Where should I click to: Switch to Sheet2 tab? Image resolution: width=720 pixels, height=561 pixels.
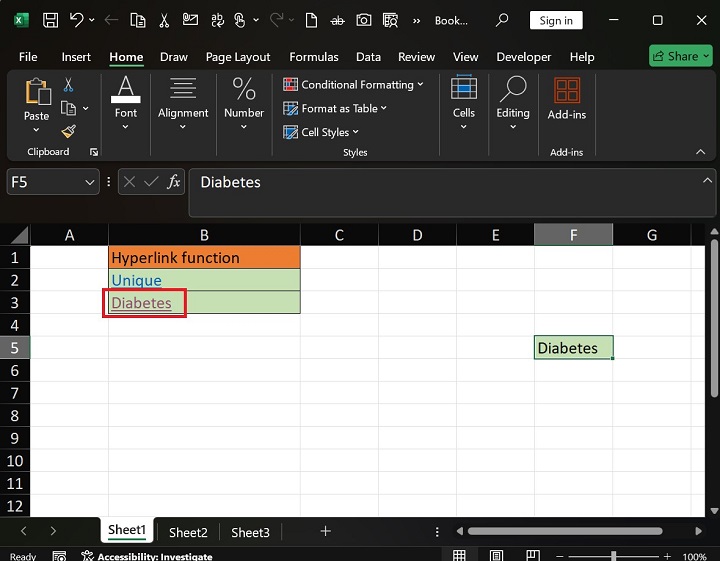coord(188,532)
